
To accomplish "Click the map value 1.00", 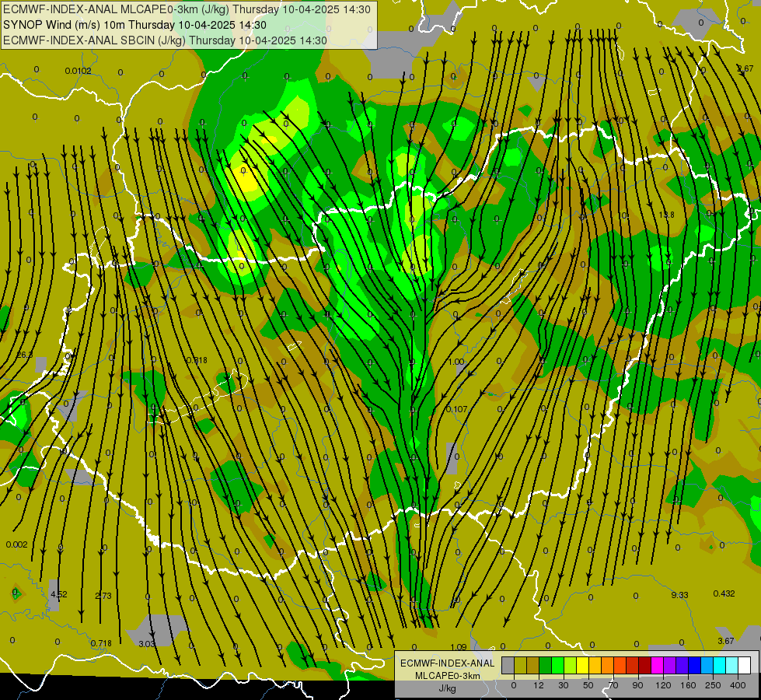I will (x=456, y=362).
